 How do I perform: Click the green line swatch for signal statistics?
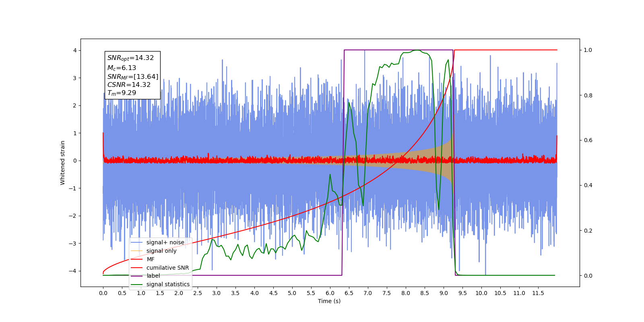tap(137, 284)
